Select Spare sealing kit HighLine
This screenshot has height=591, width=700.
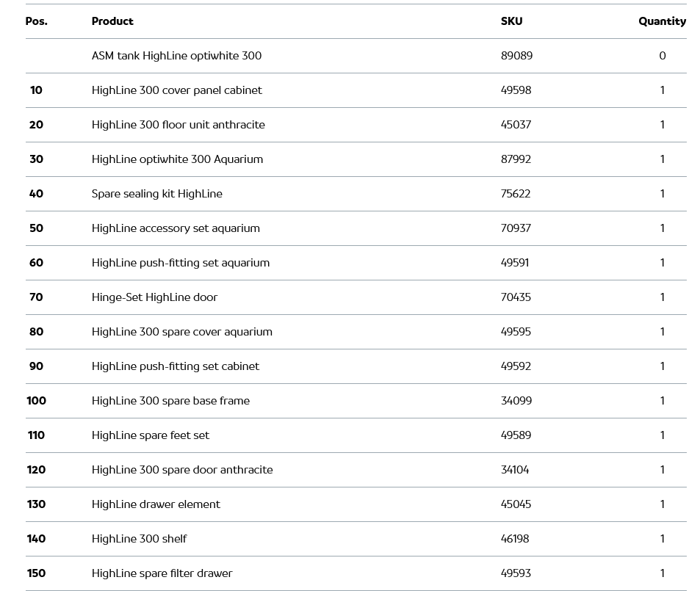(156, 194)
